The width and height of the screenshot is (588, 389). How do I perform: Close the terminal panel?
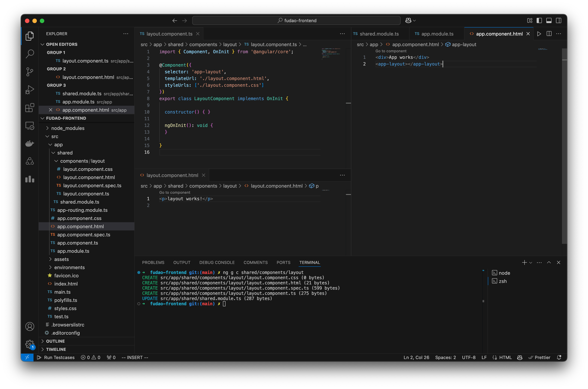pyautogui.click(x=558, y=262)
